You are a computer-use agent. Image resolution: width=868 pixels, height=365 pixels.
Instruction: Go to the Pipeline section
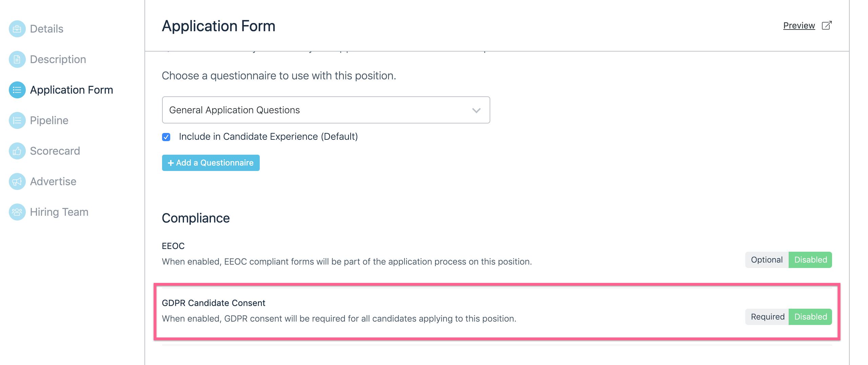49,120
